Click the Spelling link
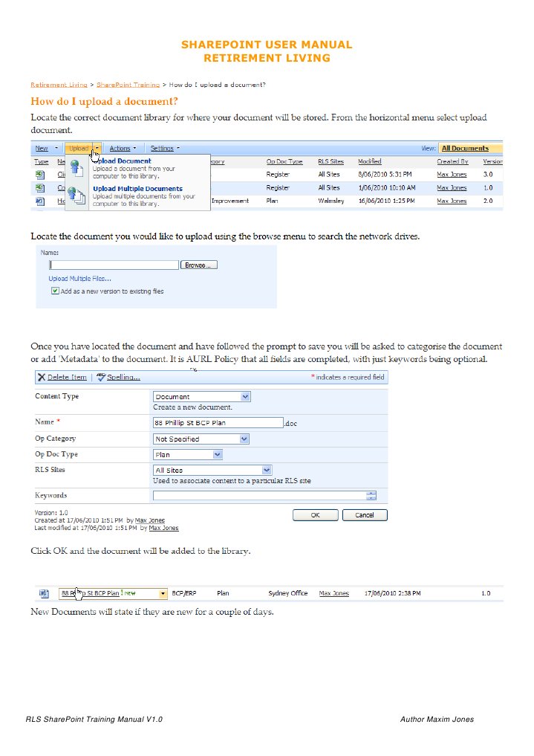 [x=123, y=377]
